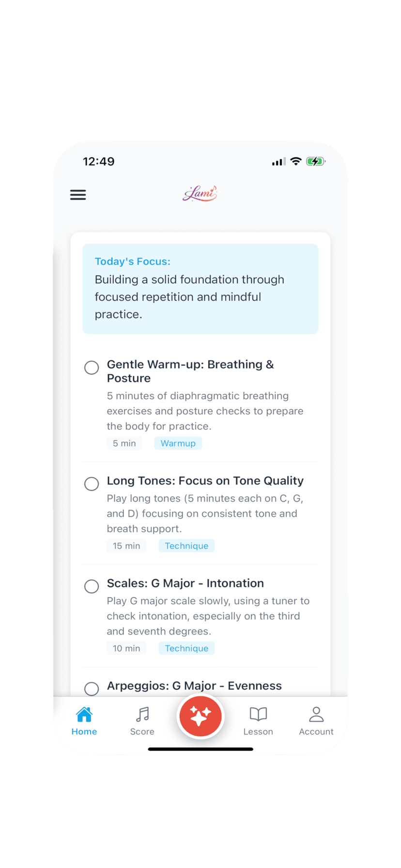401x868 pixels.
Task: Tap the battery charging indicator
Action: (x=315, y=161)
